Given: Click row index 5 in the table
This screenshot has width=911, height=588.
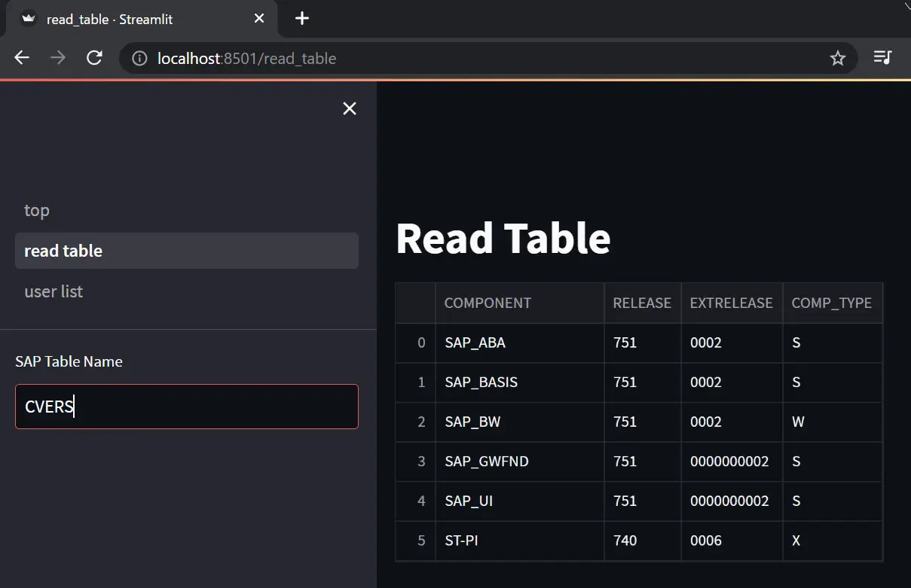Looking at the screenshot, I should (416, 541).
